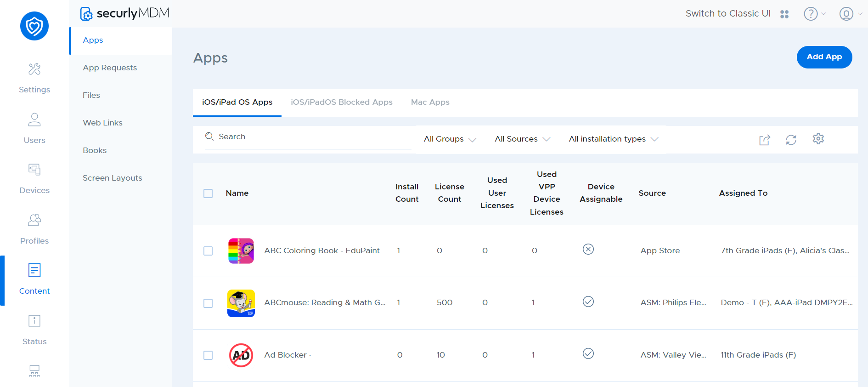Select the Apps menu item
The image size is (868, 387).
[x=121, y=40]
